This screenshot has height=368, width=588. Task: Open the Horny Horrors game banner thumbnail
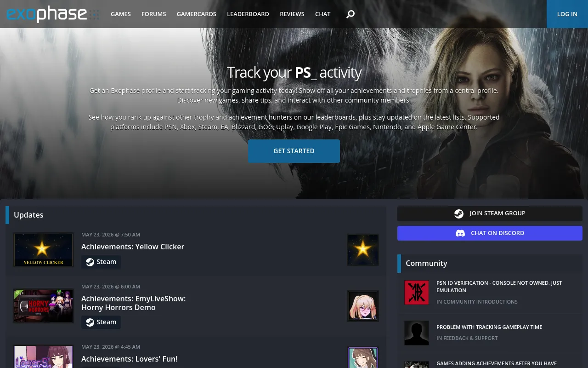coord(44,306)
